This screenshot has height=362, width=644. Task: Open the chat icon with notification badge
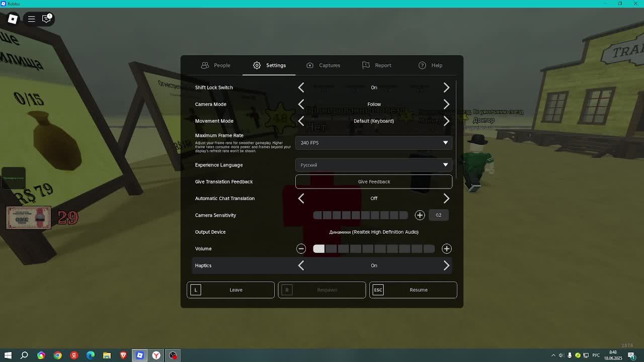(x=46, y=19)
